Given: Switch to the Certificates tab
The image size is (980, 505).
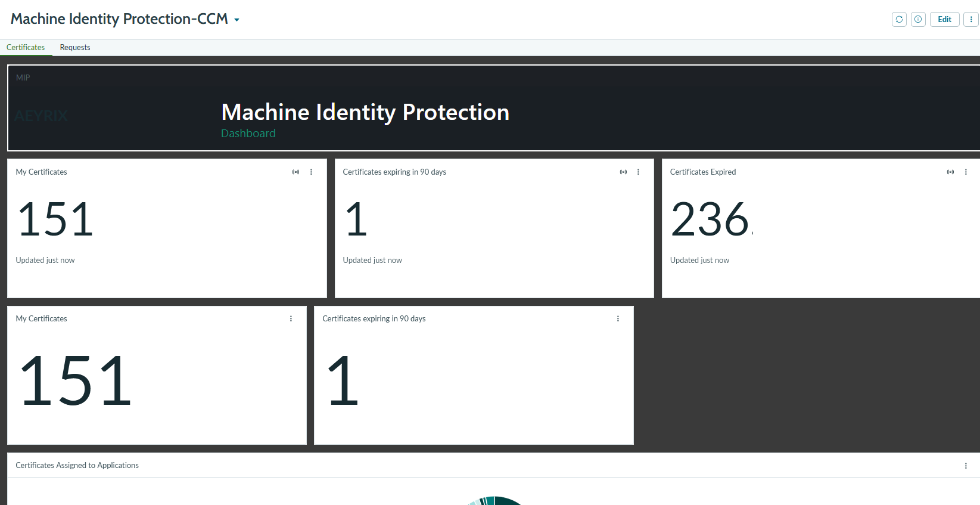Looking at the screenshot, I should click(26, 47).
